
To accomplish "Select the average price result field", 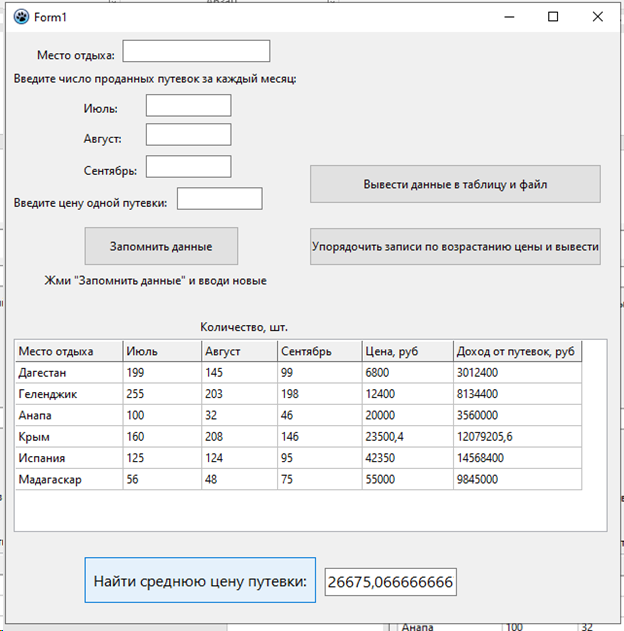I will (x=390, y=582).
